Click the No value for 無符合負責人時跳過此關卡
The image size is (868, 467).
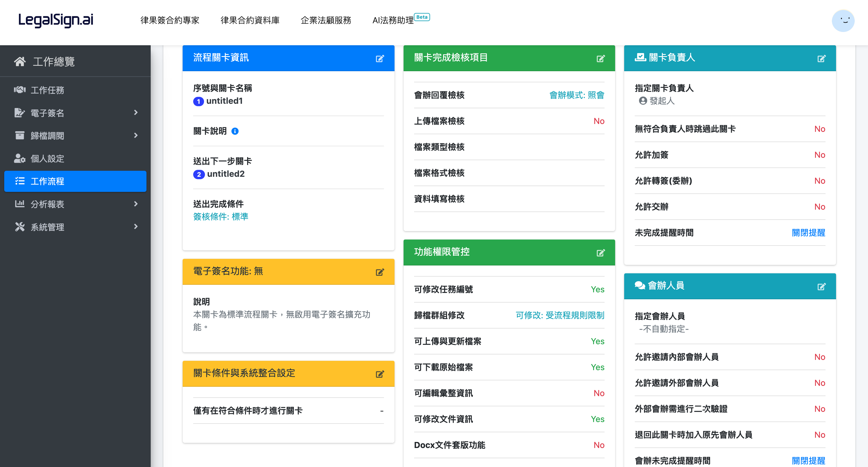[x=819, y=129]
